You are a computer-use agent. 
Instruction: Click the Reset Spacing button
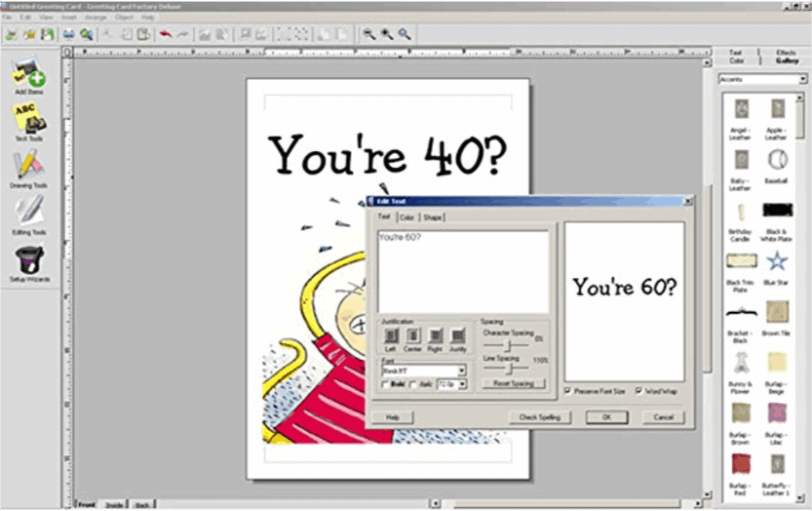coord(514,384)
